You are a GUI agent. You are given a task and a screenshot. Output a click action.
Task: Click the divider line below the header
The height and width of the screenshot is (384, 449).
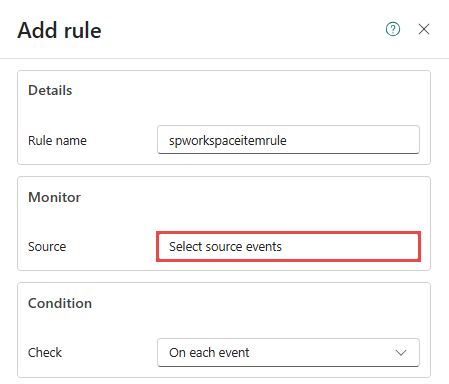click(224, 58)
